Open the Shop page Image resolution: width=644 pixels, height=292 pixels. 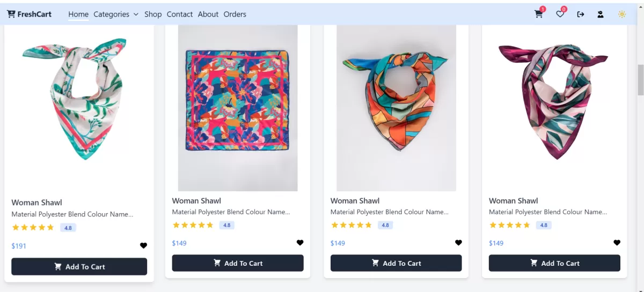point(153,14)
